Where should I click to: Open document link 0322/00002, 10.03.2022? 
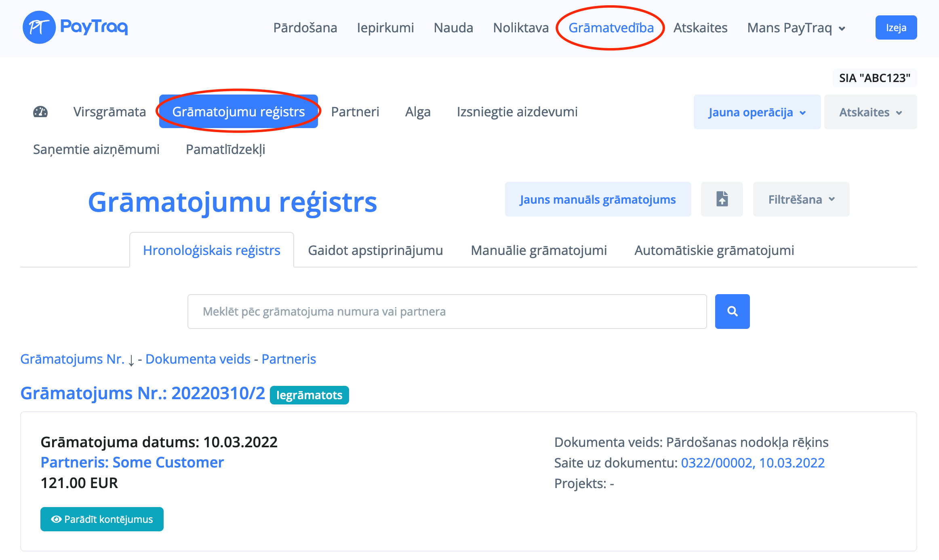(x=752, y=463)
